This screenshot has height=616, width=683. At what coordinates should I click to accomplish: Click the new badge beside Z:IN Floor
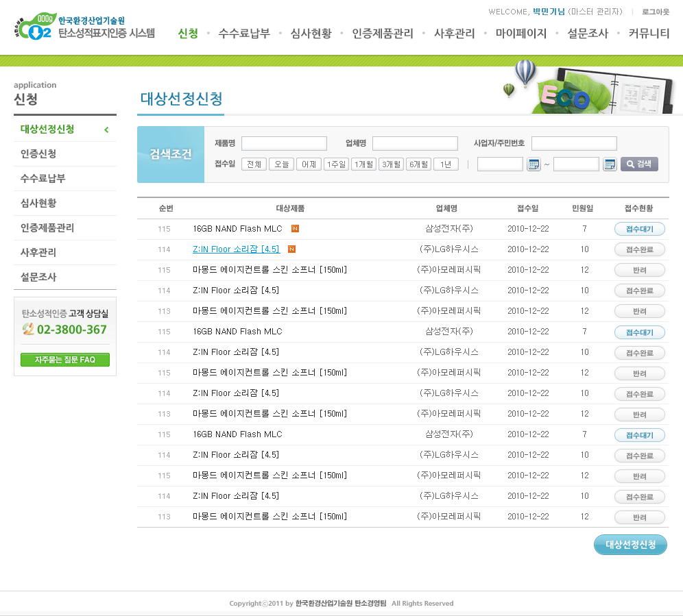coord(291,249)
